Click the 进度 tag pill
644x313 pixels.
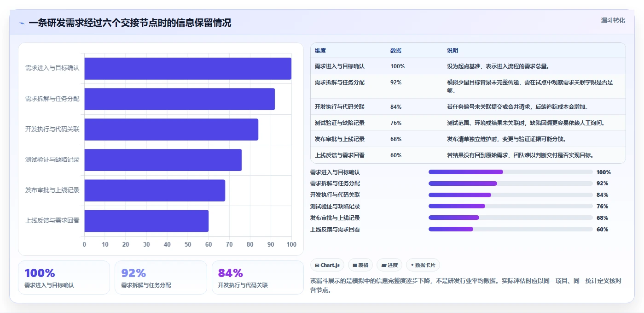389,265
